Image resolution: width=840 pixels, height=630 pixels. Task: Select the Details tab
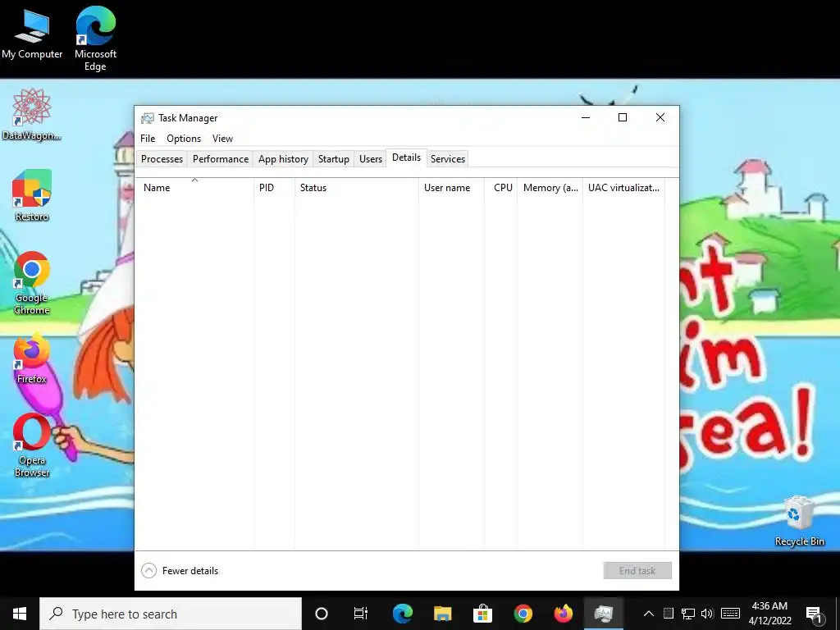[407, 157]
